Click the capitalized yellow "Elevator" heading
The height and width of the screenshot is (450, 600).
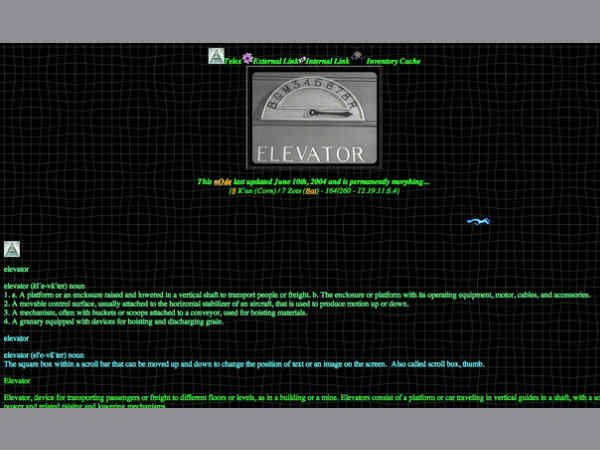pos(17,380)
